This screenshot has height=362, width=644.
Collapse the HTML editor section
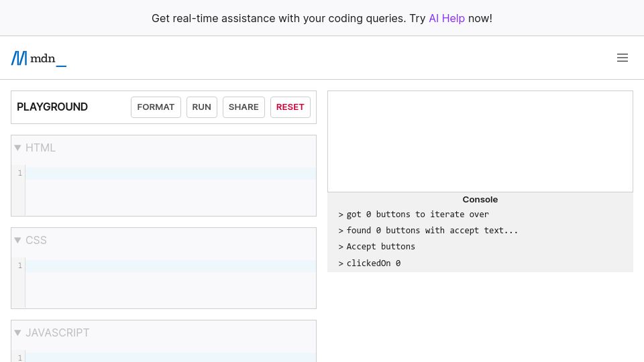(x=17, y=147)
